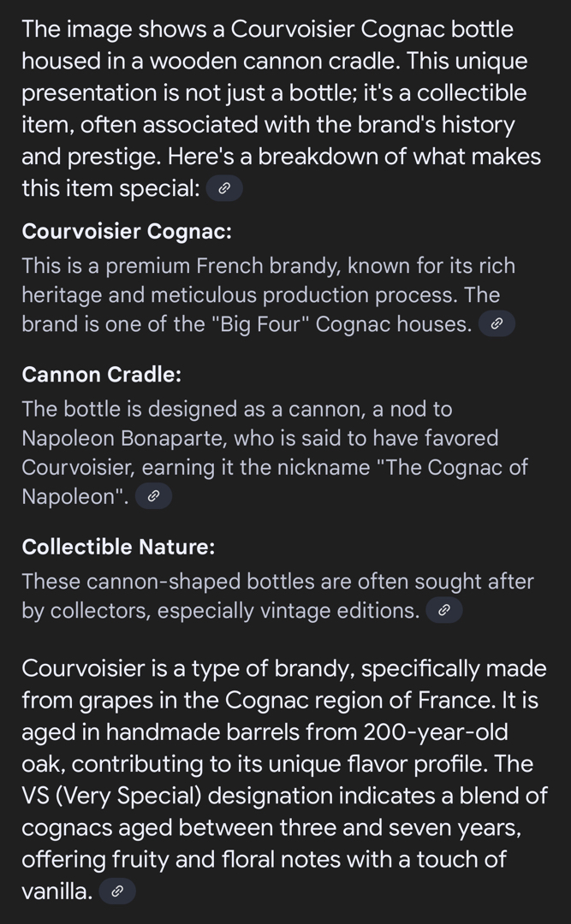
Task: Open the citation link after "Cognac houses."
Action: (497, 324)
